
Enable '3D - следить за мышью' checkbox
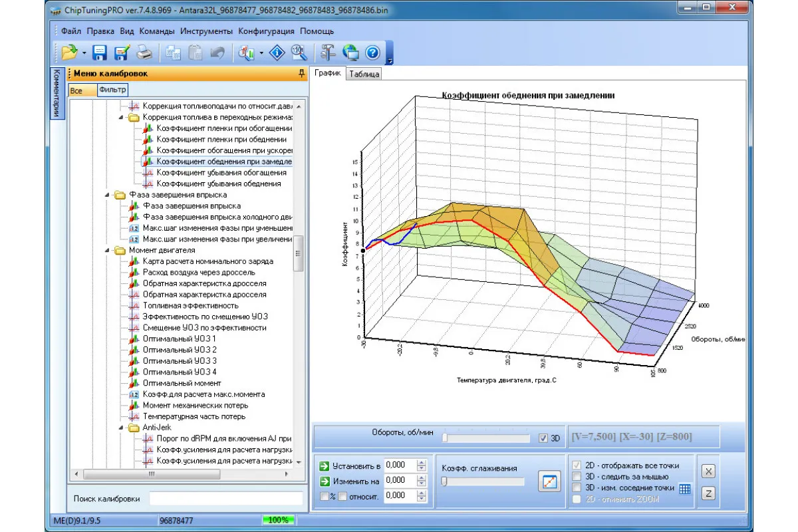[x=577, y=476]
